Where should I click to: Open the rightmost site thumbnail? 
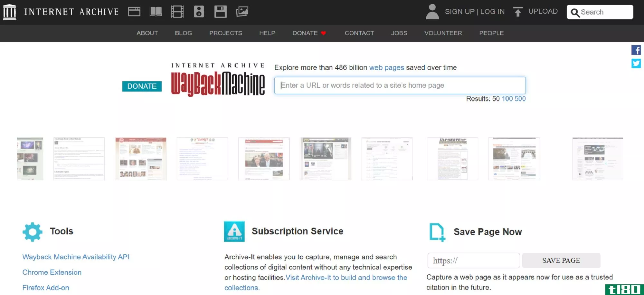[598, 159]
